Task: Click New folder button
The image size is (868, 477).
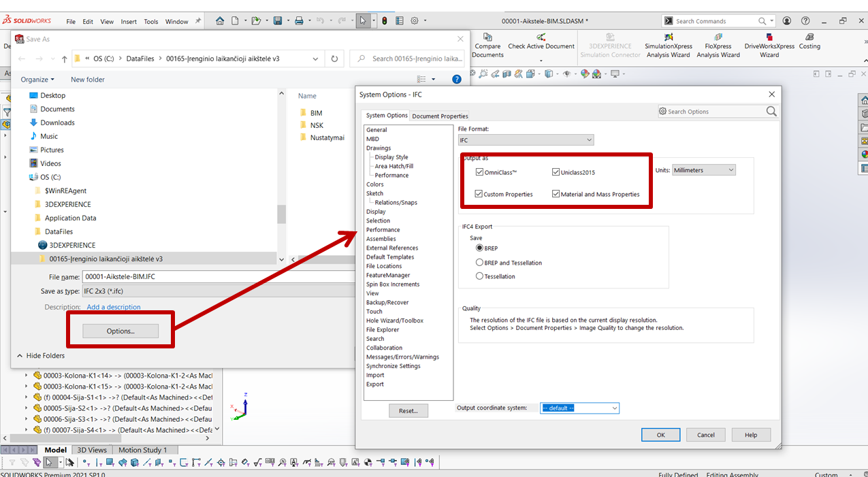Action: pos(88,80)
